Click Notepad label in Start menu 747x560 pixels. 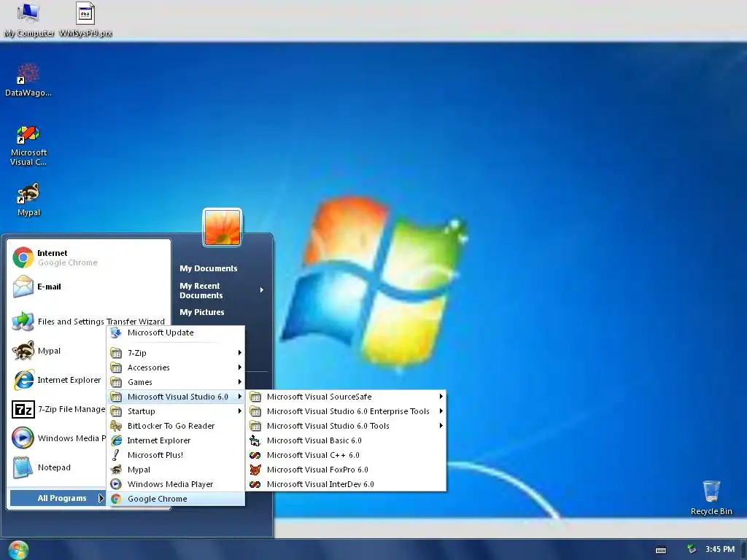[x=54, y=467]
